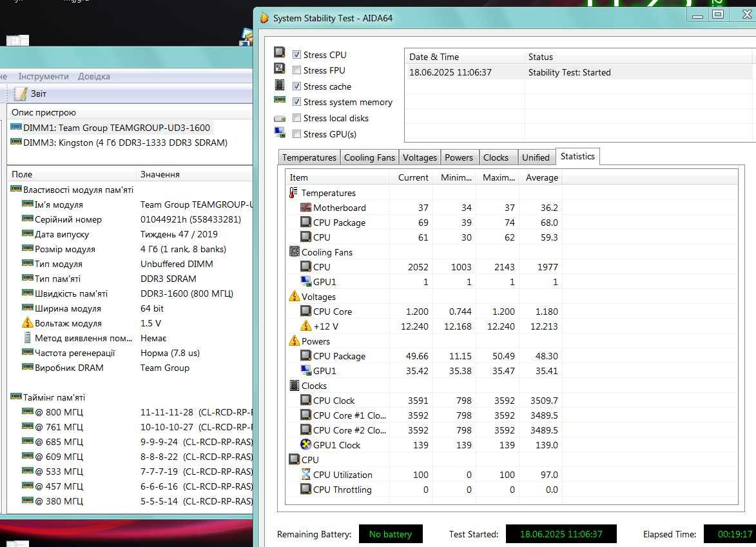Open the Довідка menu

(94, 76)
